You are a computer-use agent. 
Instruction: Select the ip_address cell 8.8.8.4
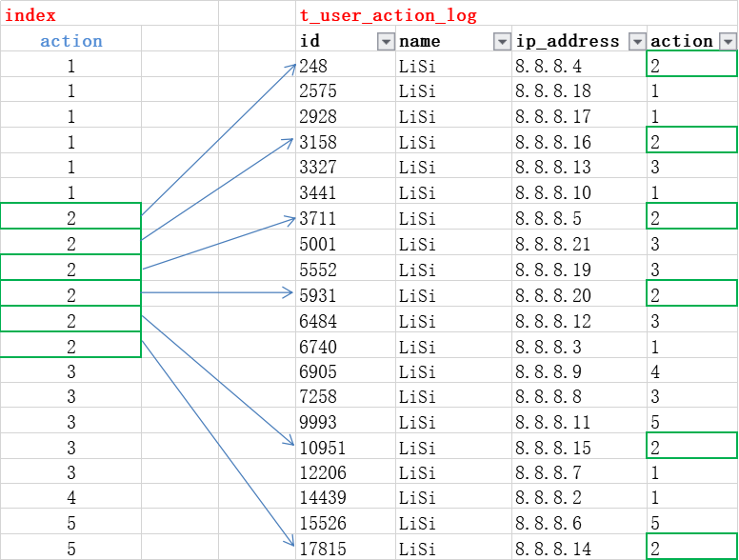579,64
